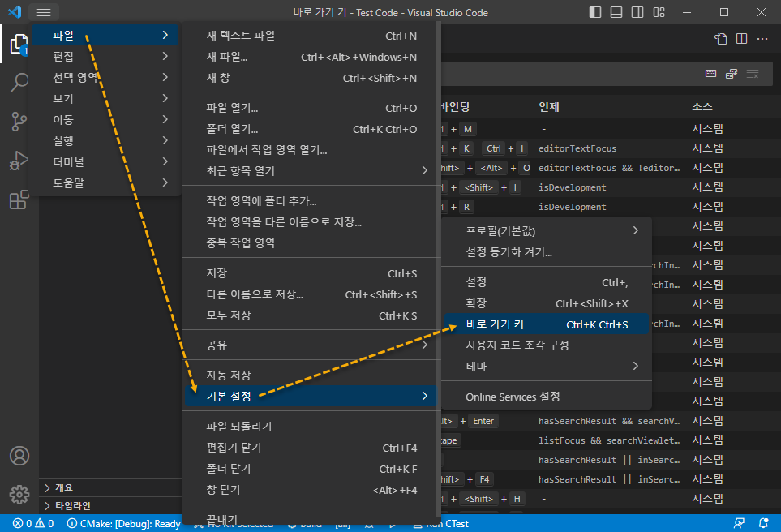Expand the 보기 menu
Viewport: 781px width, 532px height.
pyautogui.click(x=105, y=99)
